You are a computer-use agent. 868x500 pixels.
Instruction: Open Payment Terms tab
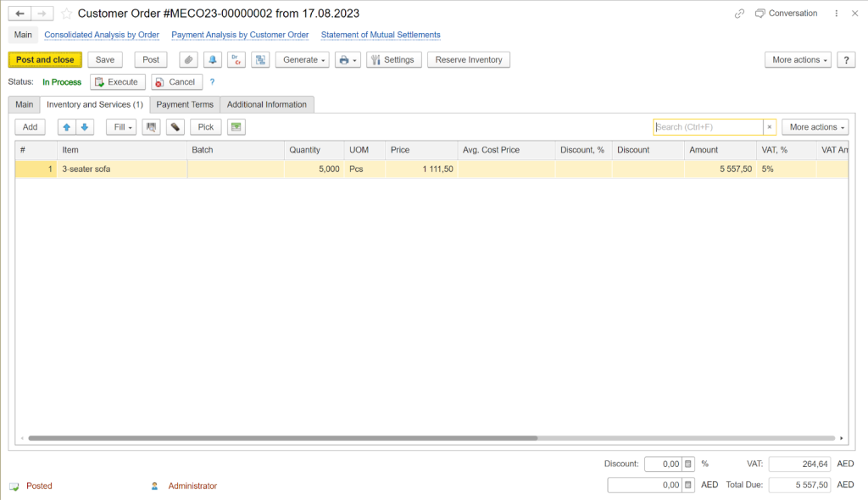point(185,104)
